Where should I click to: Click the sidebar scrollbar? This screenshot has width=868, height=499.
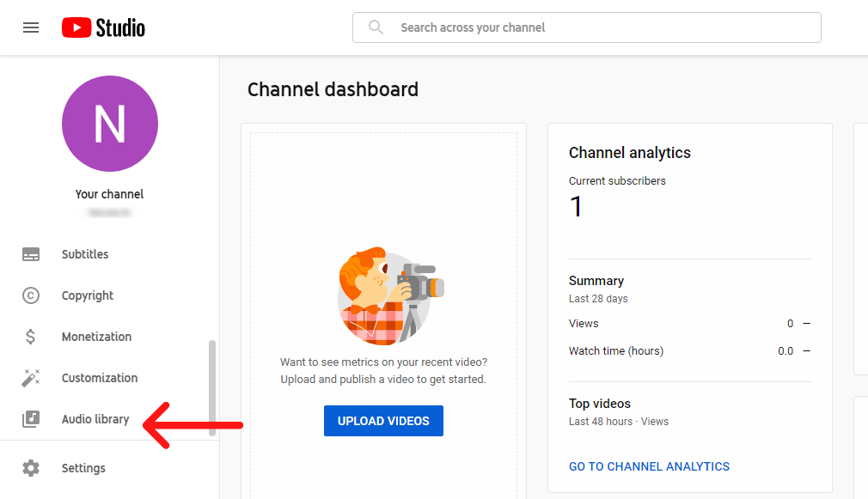point(212,385)
